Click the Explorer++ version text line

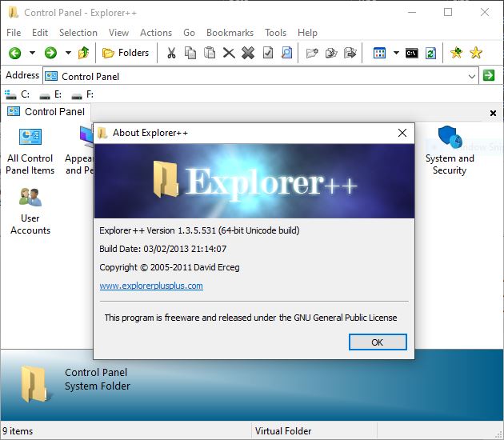[x=199, y=230]
